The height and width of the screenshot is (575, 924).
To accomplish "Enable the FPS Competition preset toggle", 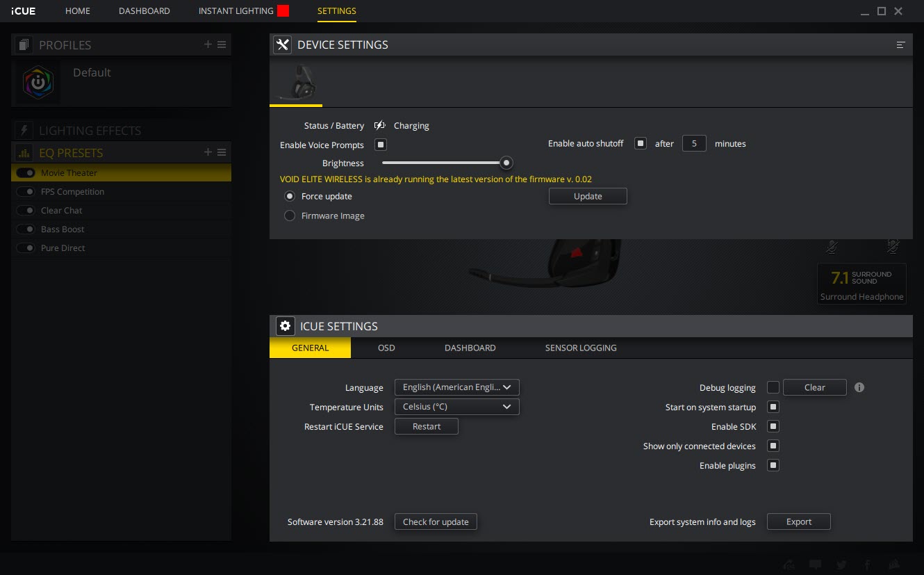I will (26, 191).
